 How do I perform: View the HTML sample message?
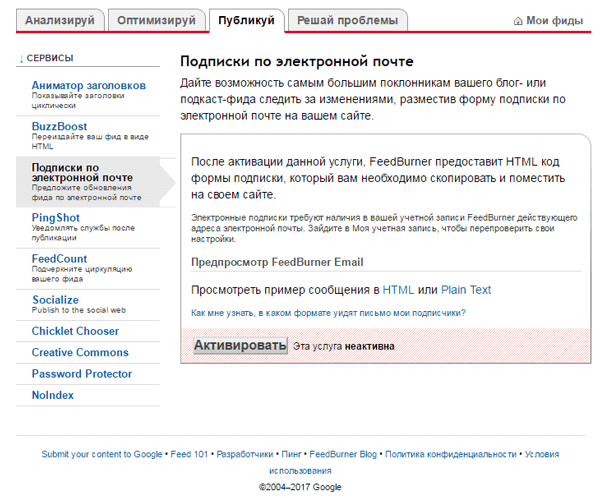[398, 290]
